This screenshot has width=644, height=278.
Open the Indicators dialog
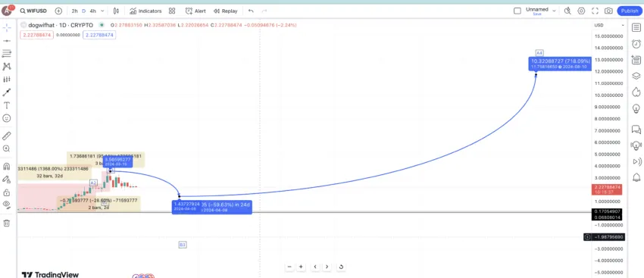coord(145,11)
